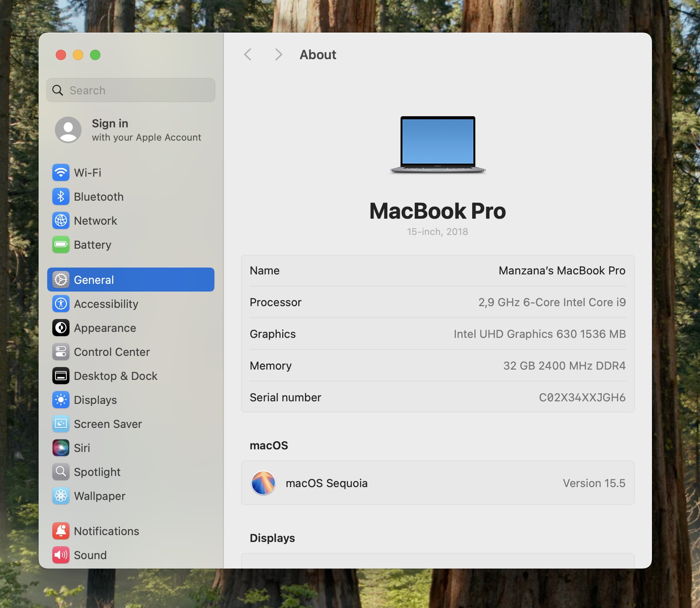
Task: Click the Wi-Fi icon in sidebar
Action: coord(61,173)
